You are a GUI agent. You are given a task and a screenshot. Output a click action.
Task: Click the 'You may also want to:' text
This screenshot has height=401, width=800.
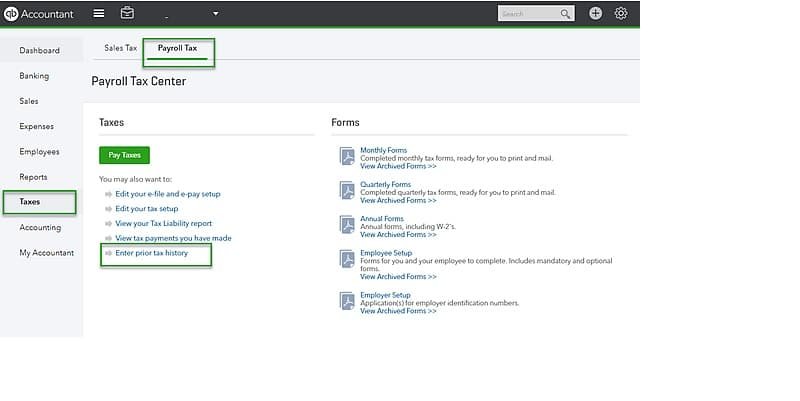(x=136, y=179)
